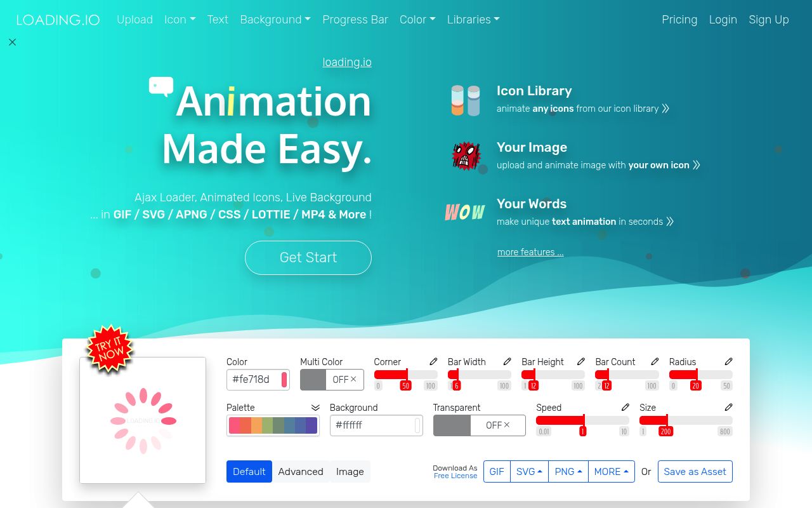Click the TRY IT NOW starburst badge
The width and height of the screenshot is (812, 508).
click(x=110, y=350)
